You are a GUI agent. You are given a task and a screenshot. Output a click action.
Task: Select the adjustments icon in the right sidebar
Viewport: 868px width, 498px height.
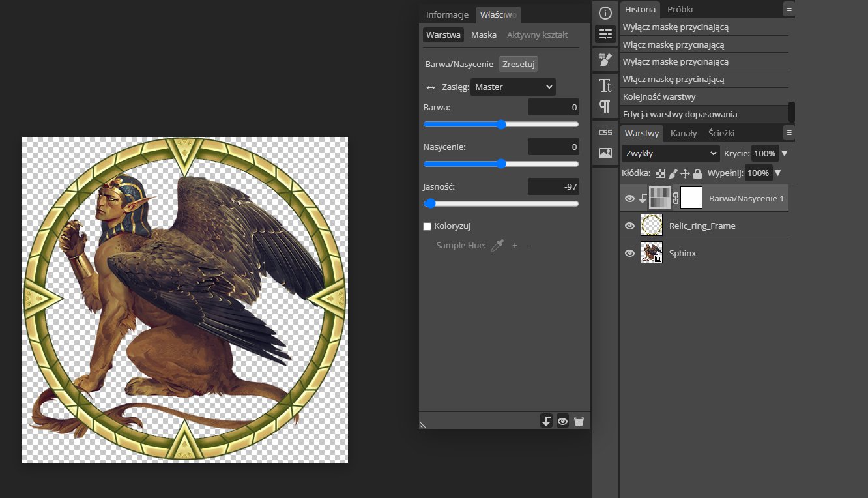tap(605, 34)
